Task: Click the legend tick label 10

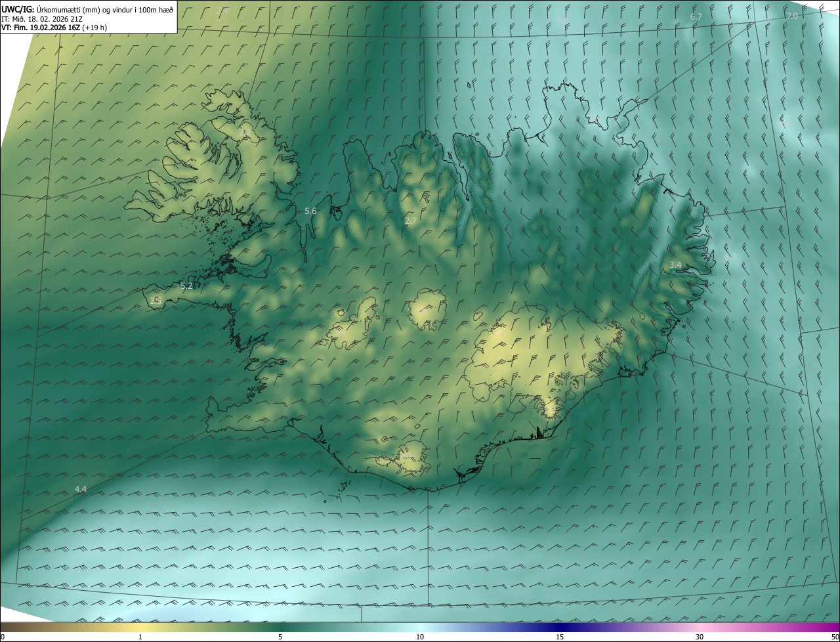Action: click(420, 637)
